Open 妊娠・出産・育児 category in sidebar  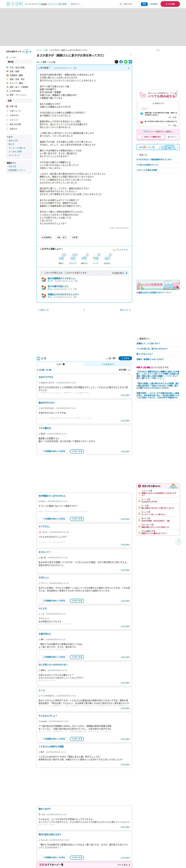tap(17, 79)
